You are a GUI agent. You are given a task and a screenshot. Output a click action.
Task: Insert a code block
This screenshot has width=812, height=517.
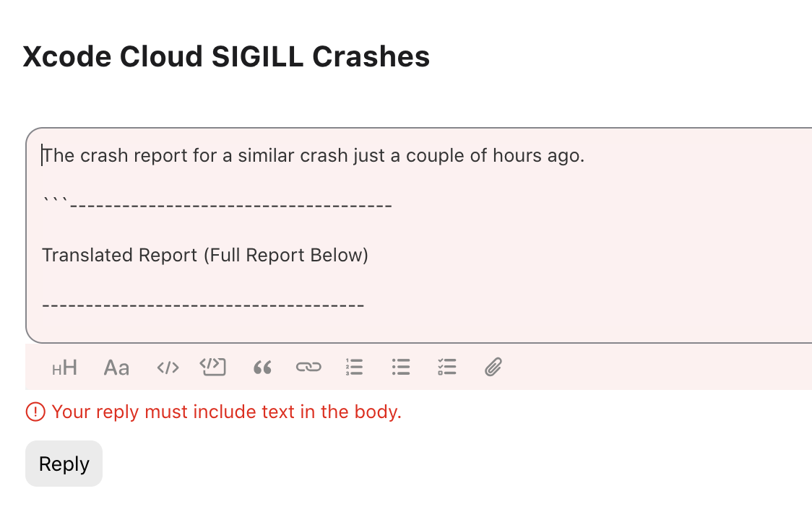(213, 368)
